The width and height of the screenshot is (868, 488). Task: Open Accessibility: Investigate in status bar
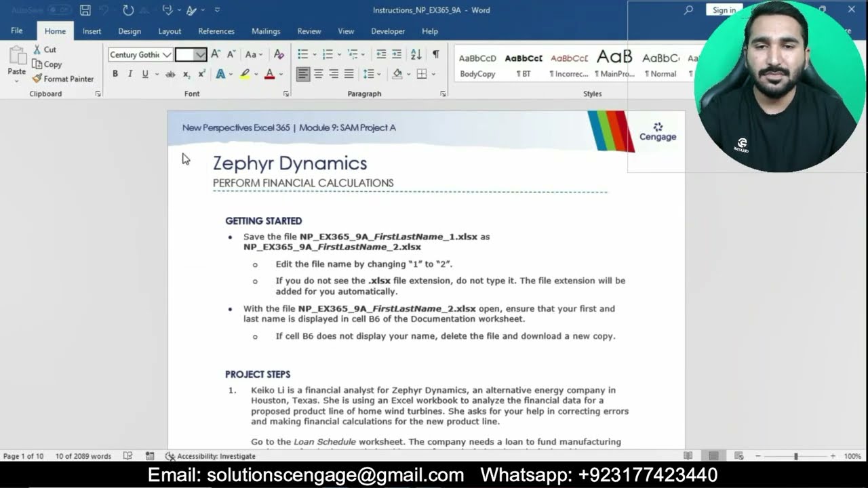(210, 456)
